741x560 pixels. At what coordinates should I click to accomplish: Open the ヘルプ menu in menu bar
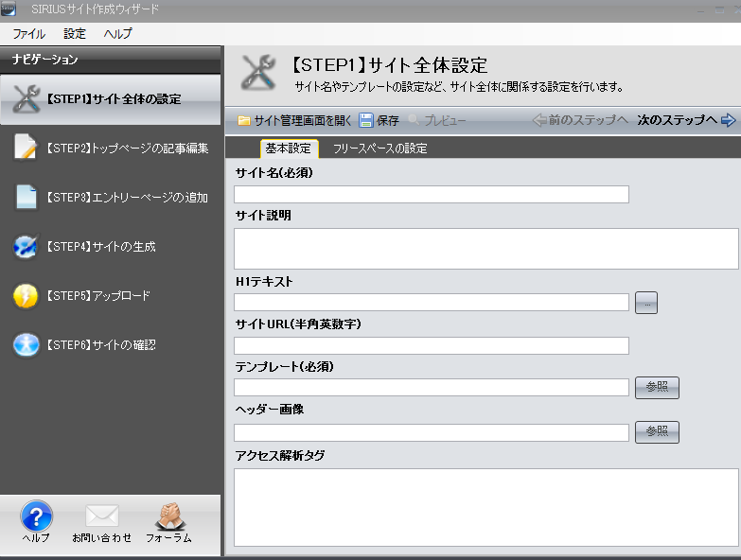tap(117, 33)
